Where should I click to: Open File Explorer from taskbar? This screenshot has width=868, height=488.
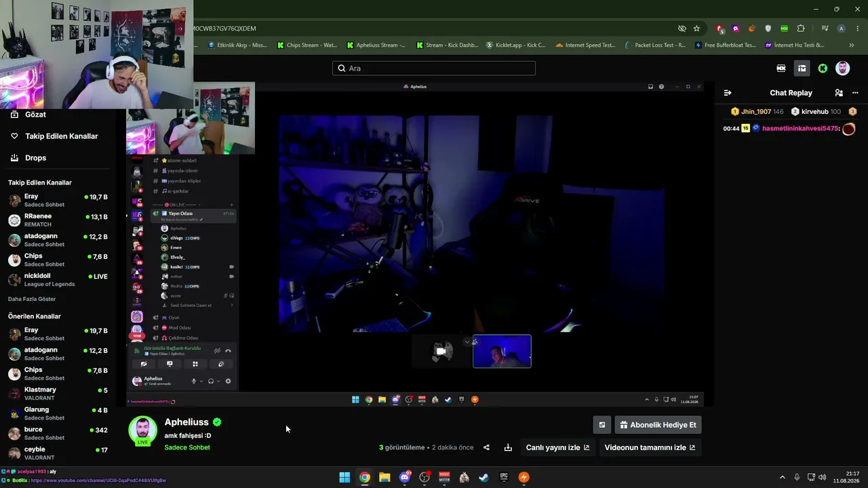(384, 477)
